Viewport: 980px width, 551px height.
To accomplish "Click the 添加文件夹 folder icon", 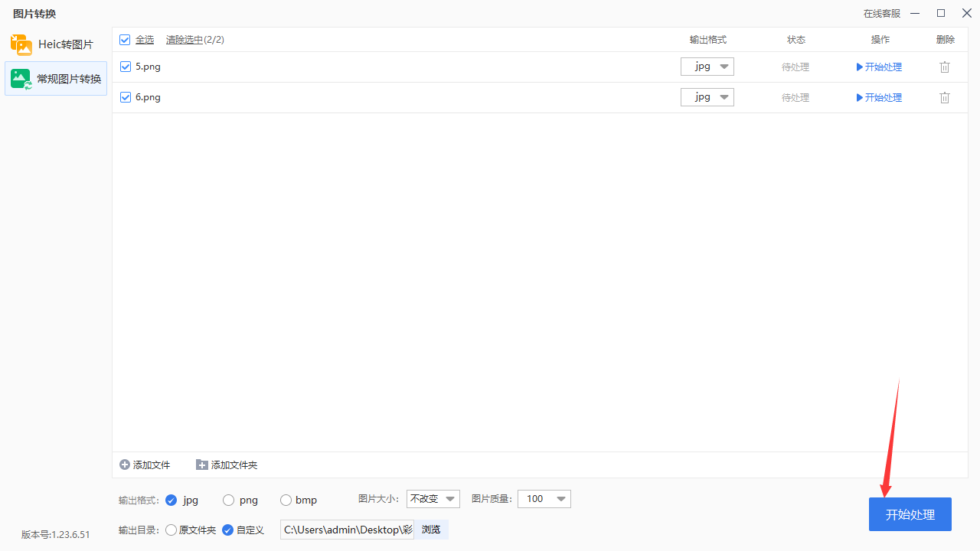I will pos(202,465).
